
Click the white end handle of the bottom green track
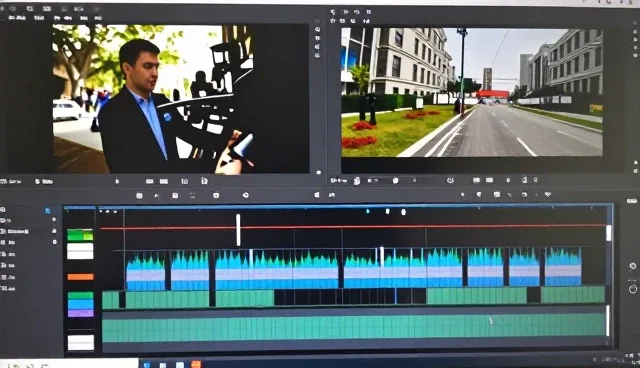tap(608, 320)
